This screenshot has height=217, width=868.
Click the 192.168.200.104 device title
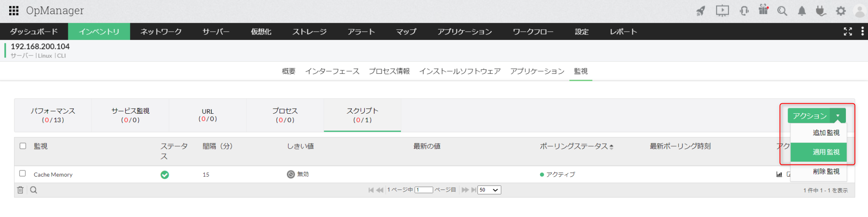[40, 47]
